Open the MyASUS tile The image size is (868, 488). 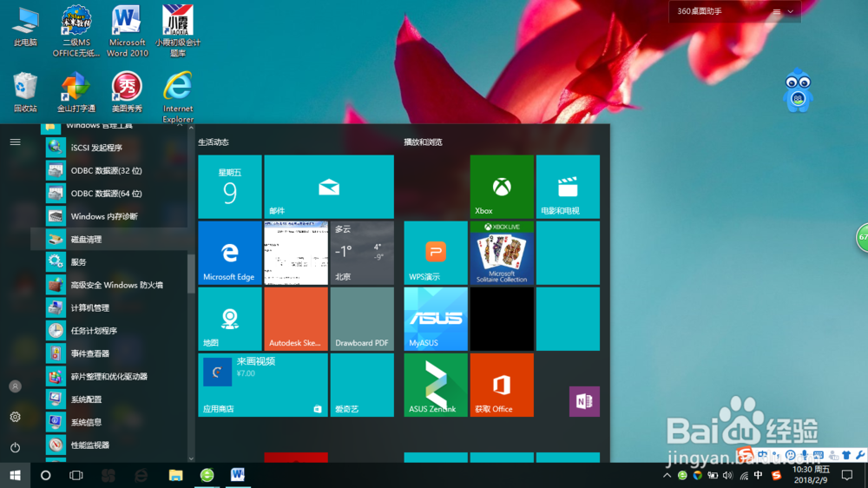click(x=436, y=319)
